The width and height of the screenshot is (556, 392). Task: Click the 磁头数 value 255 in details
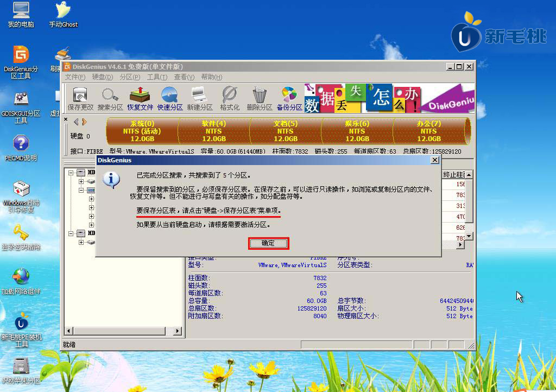point(321,286)
